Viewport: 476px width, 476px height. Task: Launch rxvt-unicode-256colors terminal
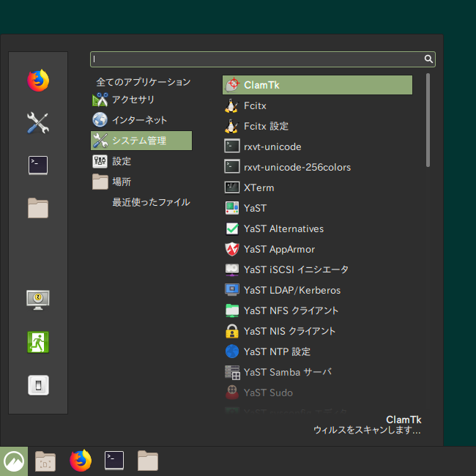[x=317, y=167]
